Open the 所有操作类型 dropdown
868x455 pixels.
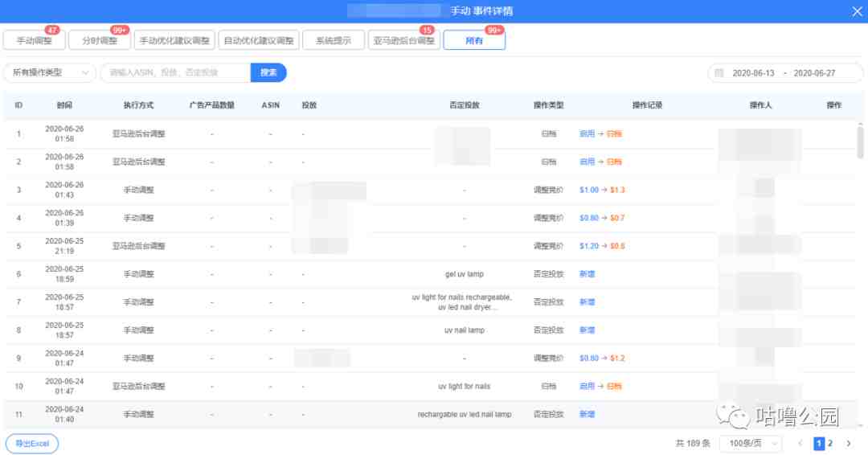[x=50, y=72]
